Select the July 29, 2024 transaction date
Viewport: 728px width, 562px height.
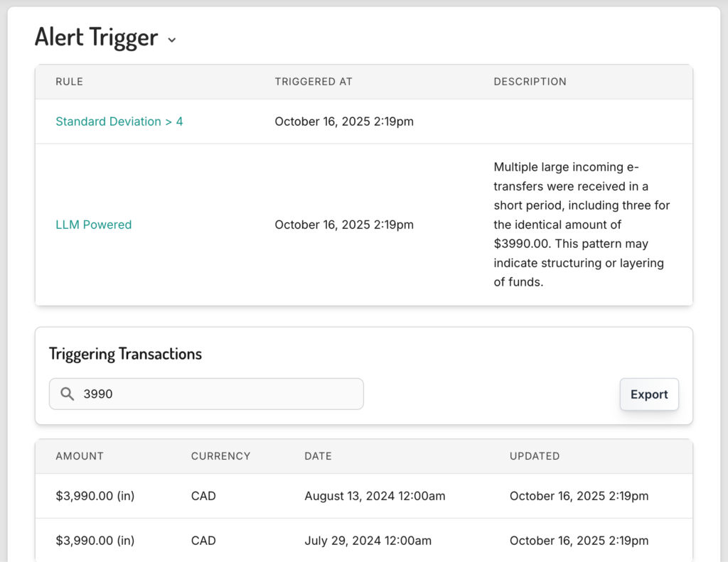click(368, 541)
